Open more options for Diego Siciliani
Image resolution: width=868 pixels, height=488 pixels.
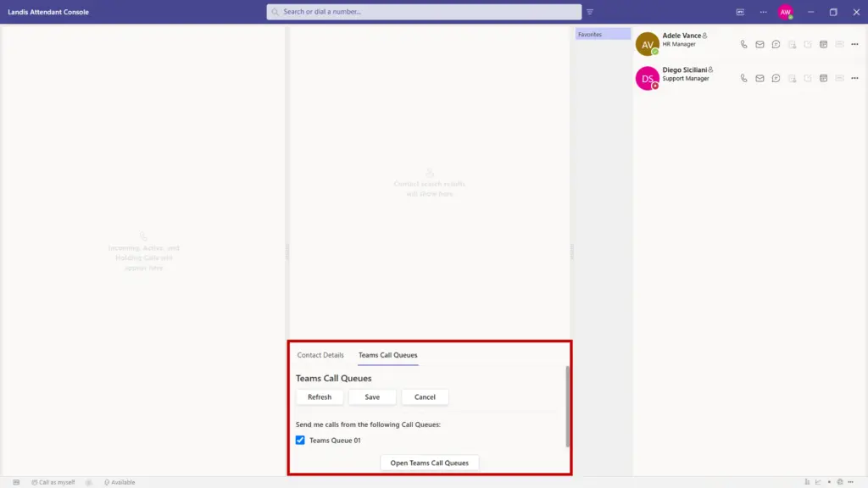(x=854, y=78)
